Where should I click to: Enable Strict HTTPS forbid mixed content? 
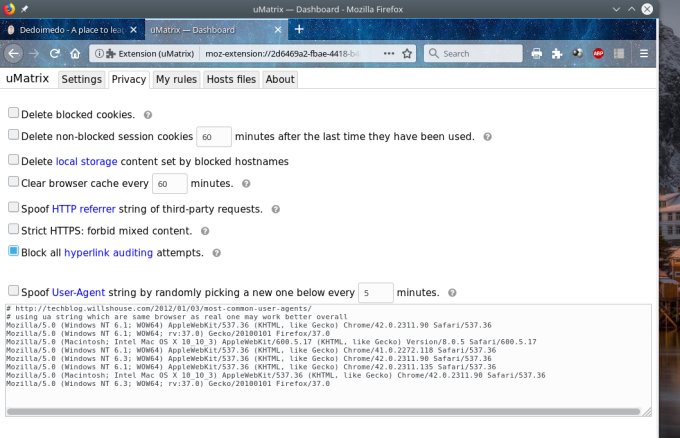click(13, 229)
